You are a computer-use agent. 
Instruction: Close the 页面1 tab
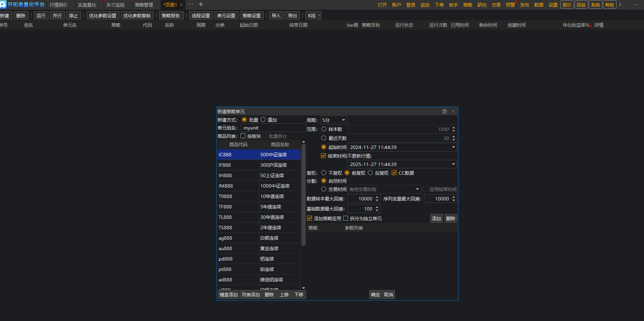click(x=181, y=5)
